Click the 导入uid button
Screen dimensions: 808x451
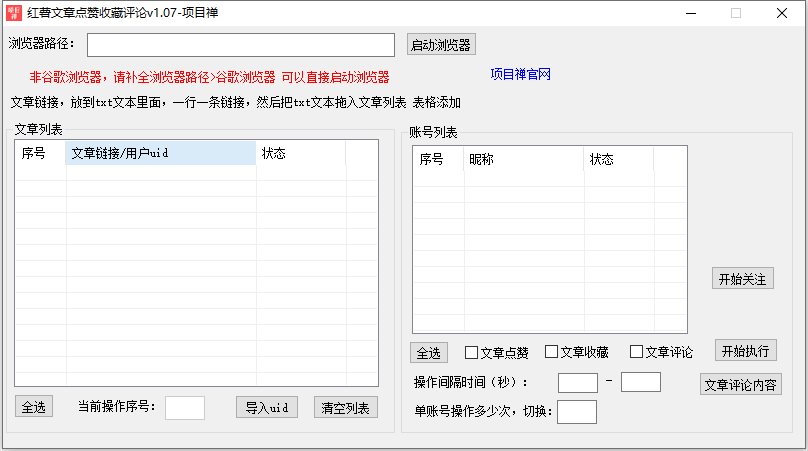tap(267, 407)
